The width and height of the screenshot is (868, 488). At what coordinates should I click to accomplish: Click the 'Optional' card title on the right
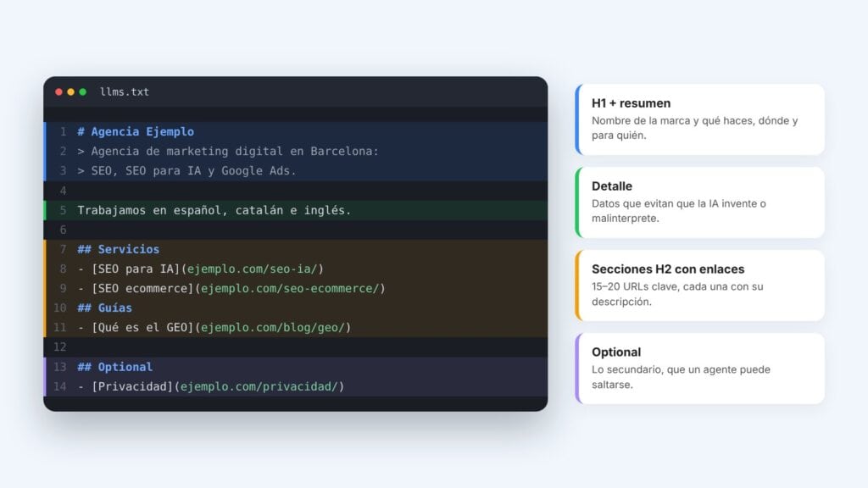tap(616, 352)
